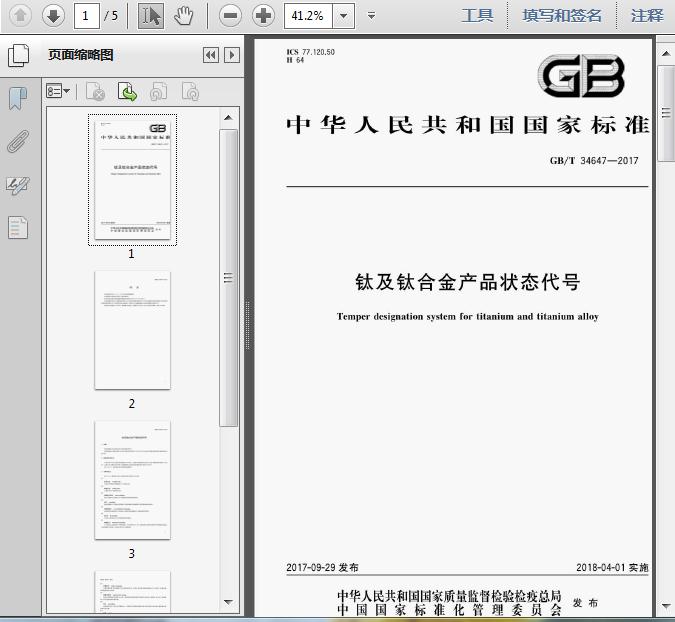This screenshot has width=675, height=622.
Task: Click the page number input field
Action: tap(86, 15)
